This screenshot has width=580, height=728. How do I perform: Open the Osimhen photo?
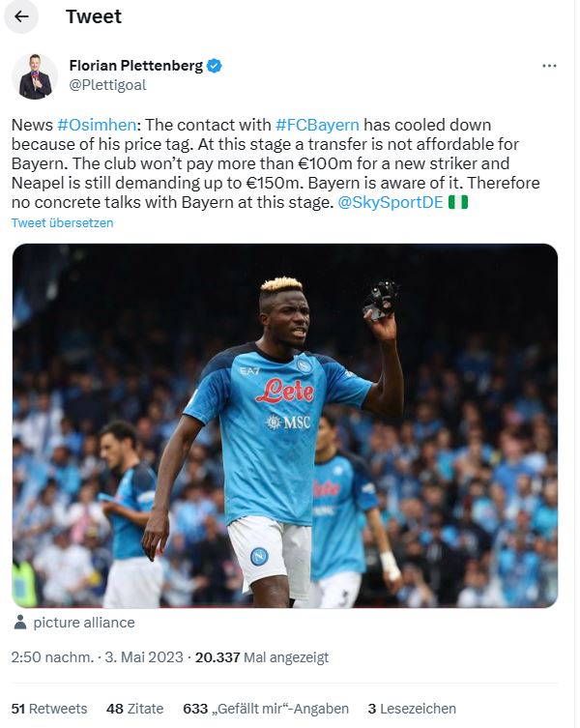click(x=284, y=425)
